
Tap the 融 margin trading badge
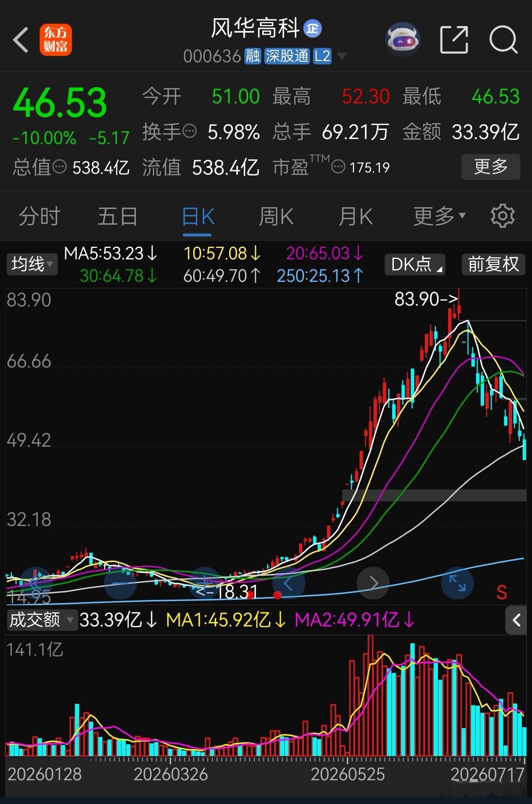click(x=252, y=56)
